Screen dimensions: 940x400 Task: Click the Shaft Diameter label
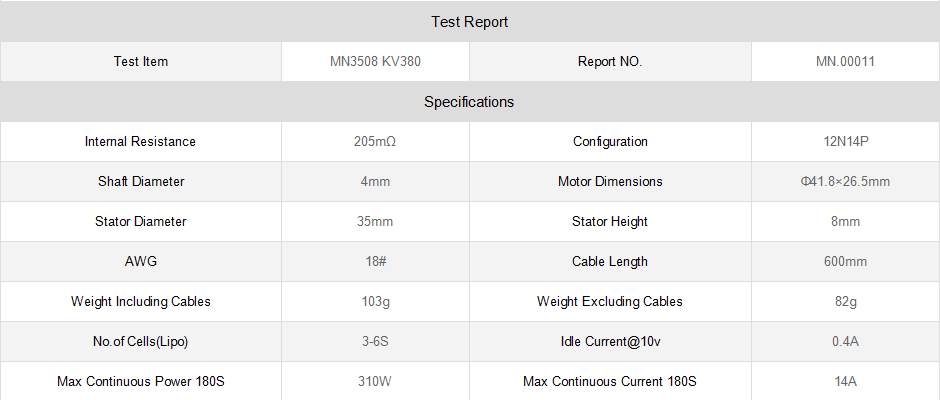(x=141, y=181)
